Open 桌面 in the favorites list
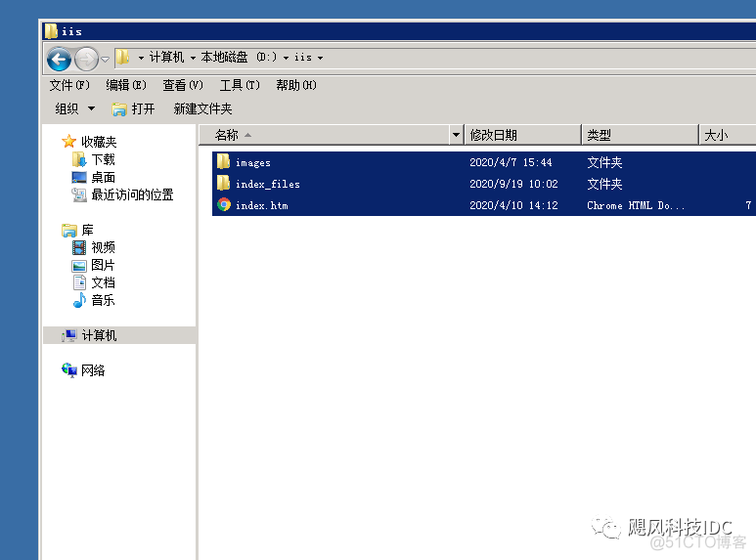Viewport: 756px width, 560px height. tap(103, 177)
